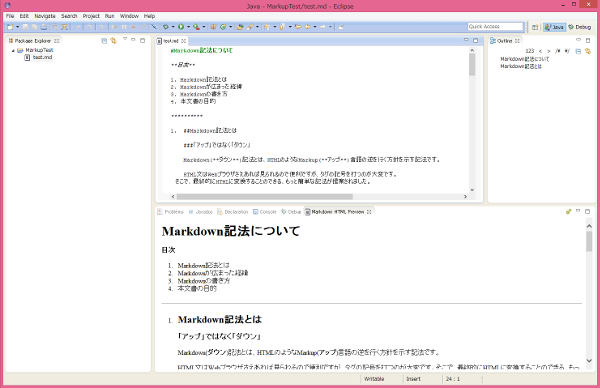Open the Project menu

coord(91,16)
